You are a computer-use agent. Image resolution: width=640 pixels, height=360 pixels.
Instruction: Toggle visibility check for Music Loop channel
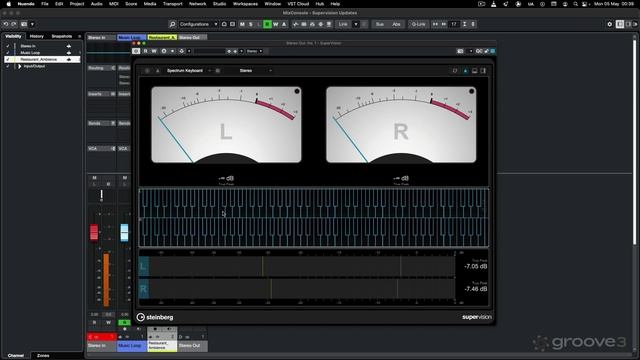point(7,53)
